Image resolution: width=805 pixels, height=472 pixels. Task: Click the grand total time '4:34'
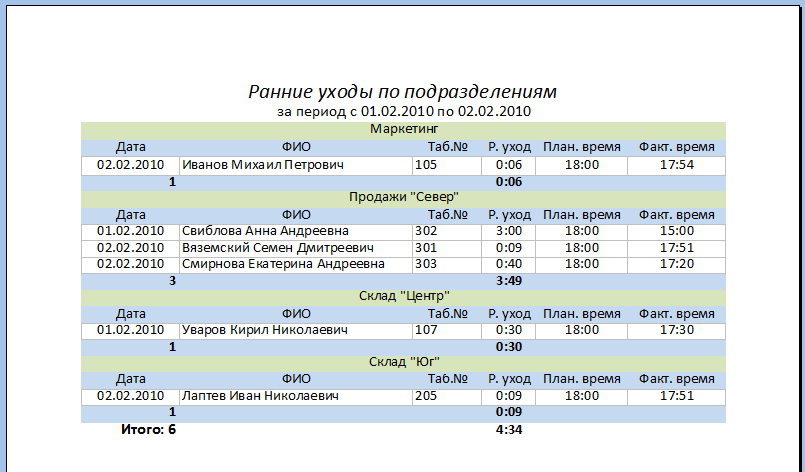click(x=509, y=430)
